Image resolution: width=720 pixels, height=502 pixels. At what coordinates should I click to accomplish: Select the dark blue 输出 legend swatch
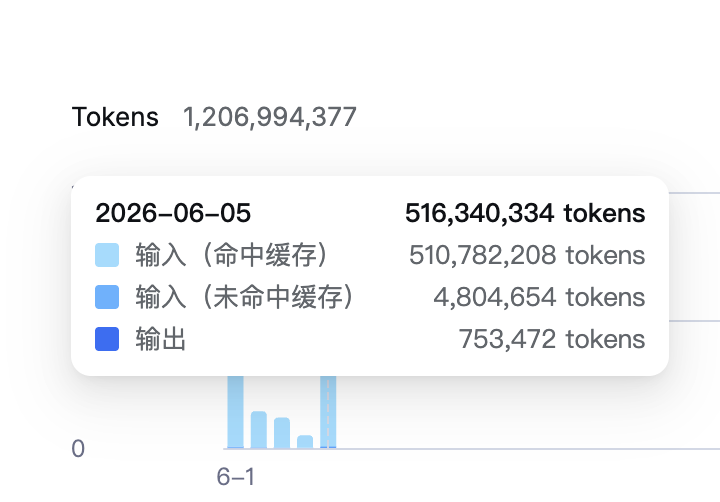[x=107, y=339]
